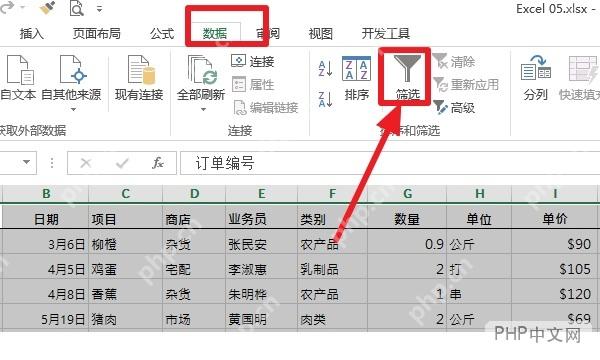600x360 pixels.
Task: Select column C header
Action: pos(126,194)
